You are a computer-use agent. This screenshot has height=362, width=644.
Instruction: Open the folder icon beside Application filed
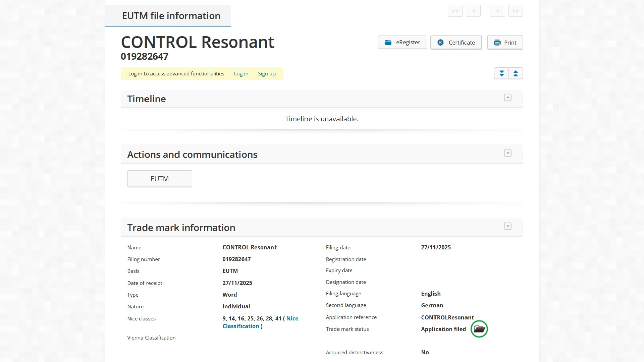point(479,329)
